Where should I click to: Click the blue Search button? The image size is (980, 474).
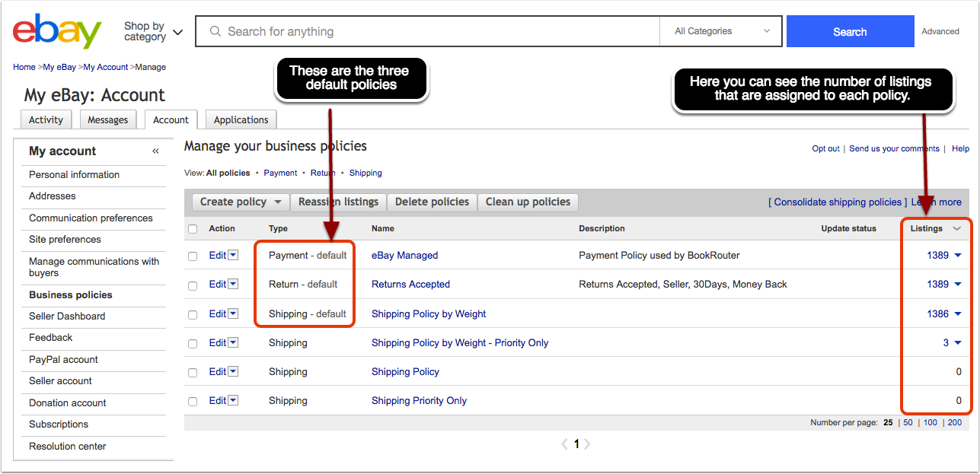tap(850, 31)
